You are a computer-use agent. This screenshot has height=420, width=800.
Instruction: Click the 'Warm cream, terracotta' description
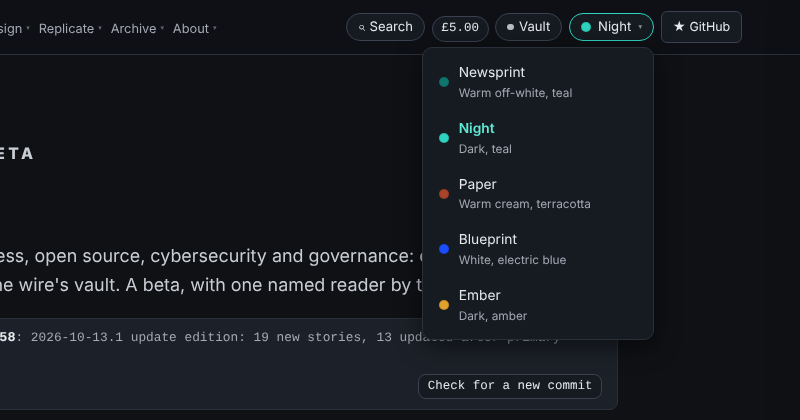tap(524, 204)
